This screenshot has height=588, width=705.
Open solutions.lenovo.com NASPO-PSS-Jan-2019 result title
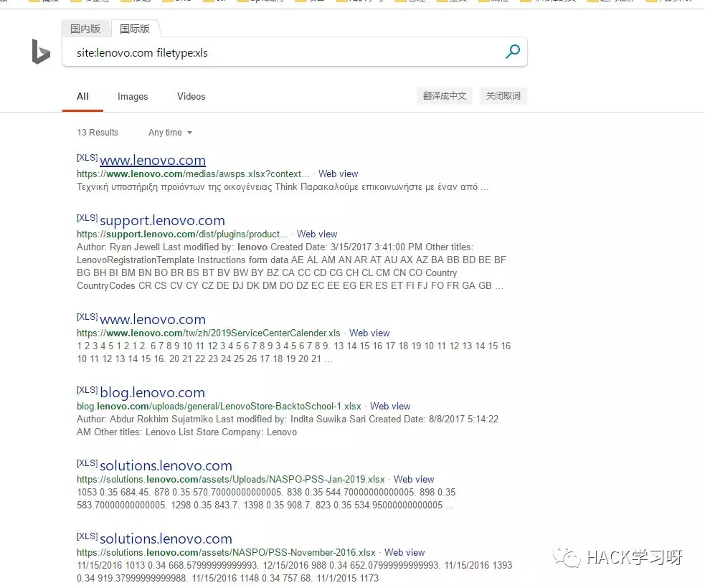166,465
